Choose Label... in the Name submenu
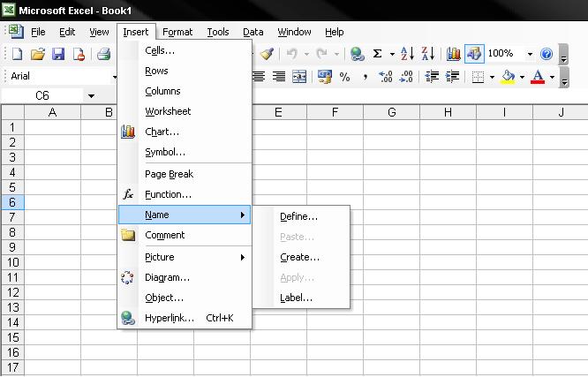This screenshot has width=588, height=377. (x=301, y=298)
